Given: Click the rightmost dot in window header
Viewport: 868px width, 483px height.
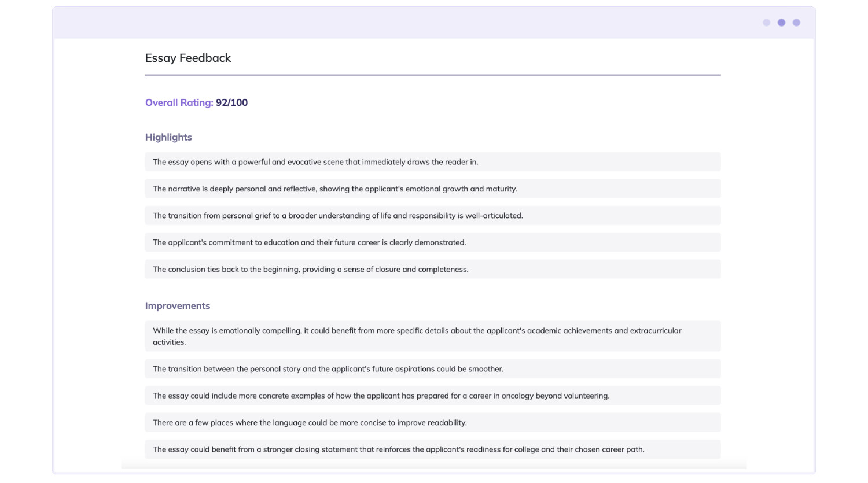Looking at the screenshot, I should click(x=796, y=23).
